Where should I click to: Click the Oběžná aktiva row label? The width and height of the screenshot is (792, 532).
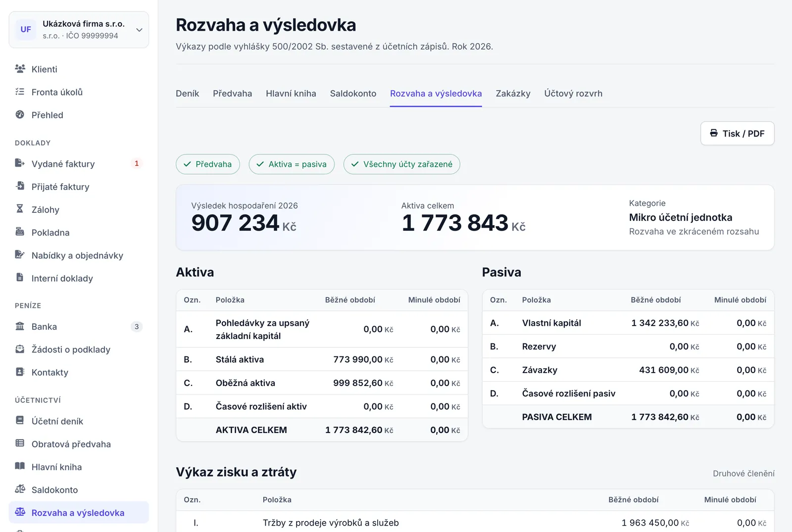click(x=246, y=383)
